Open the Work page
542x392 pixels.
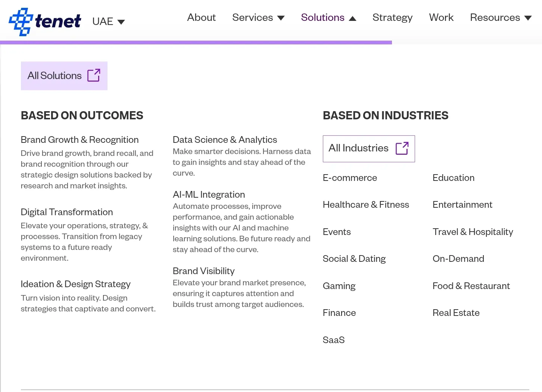(441, 18)
